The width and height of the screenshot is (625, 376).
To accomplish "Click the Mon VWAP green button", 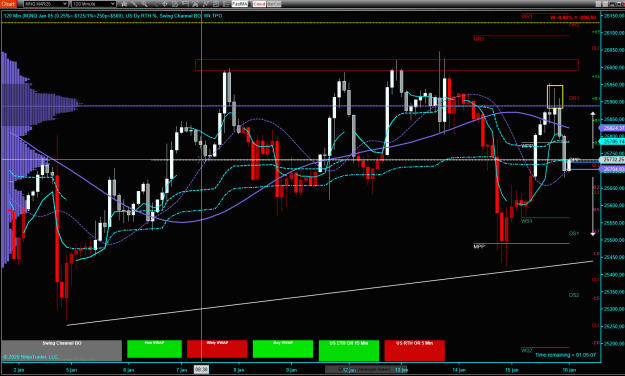I will [154, 349].
